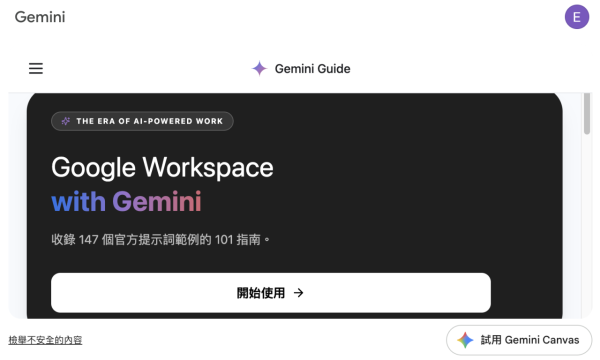Click the 試用 Gemini Canvas button
Image resolution: width=600 pixels, height=360 pixels.
tap(519, 340)
